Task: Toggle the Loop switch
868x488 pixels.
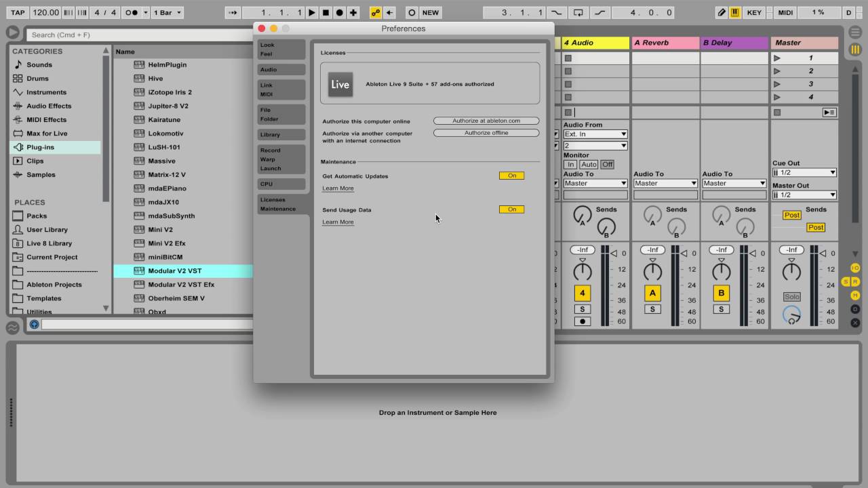Action: (x=578, y=12)
